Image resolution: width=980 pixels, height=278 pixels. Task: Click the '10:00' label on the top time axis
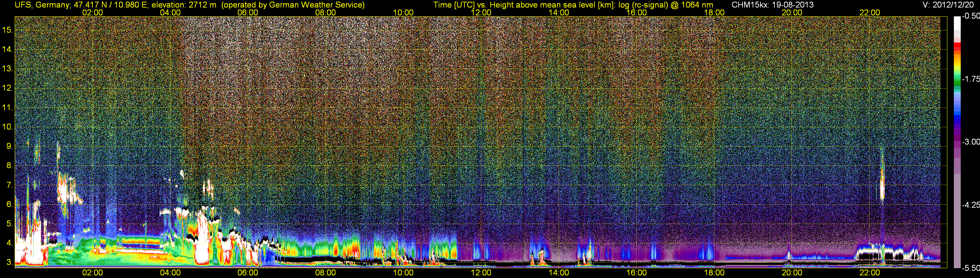point(403,12)
